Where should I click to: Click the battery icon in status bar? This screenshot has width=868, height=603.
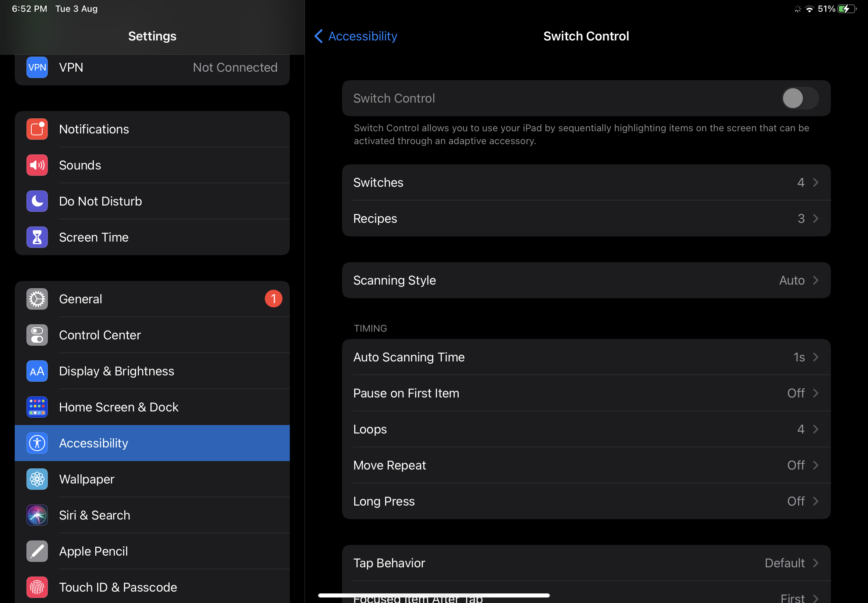[x=846, y=9]
